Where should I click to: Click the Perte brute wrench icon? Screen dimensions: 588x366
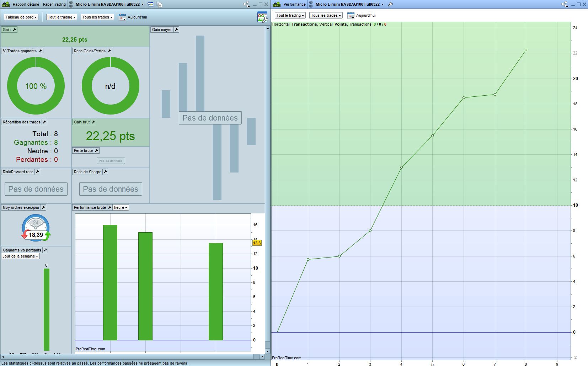point(97,150)
